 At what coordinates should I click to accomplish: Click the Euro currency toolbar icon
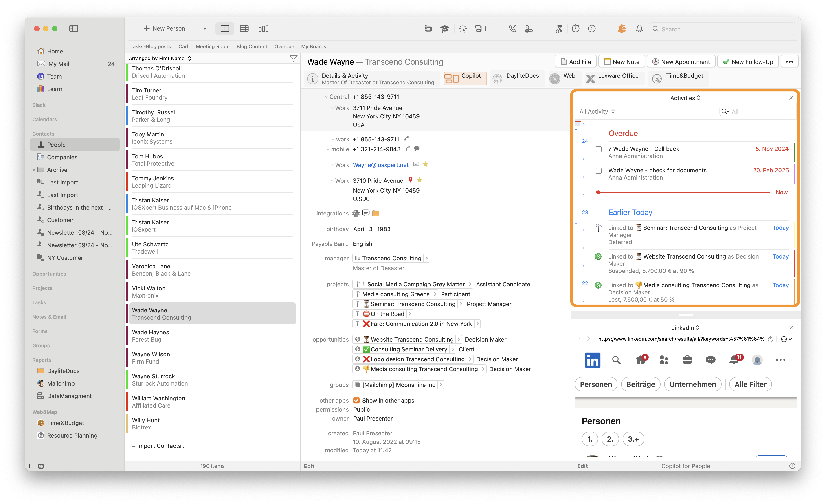pos(592,29)
